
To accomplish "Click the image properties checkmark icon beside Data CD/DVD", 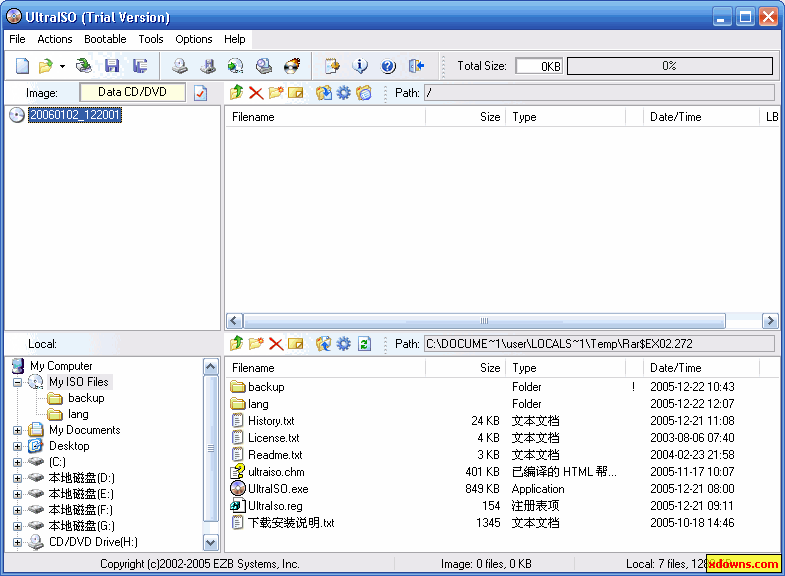I will click(200, 93).
